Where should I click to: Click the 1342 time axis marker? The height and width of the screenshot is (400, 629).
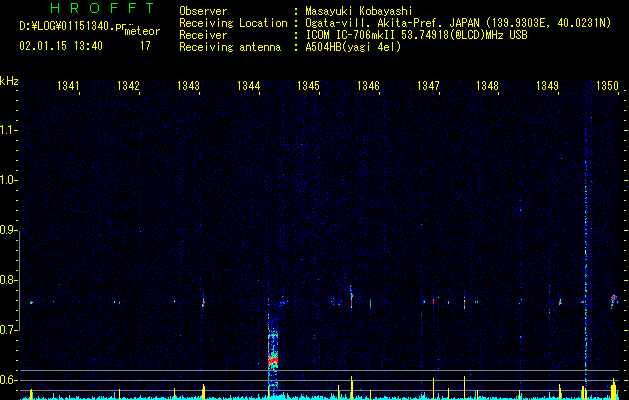(128, 86)
